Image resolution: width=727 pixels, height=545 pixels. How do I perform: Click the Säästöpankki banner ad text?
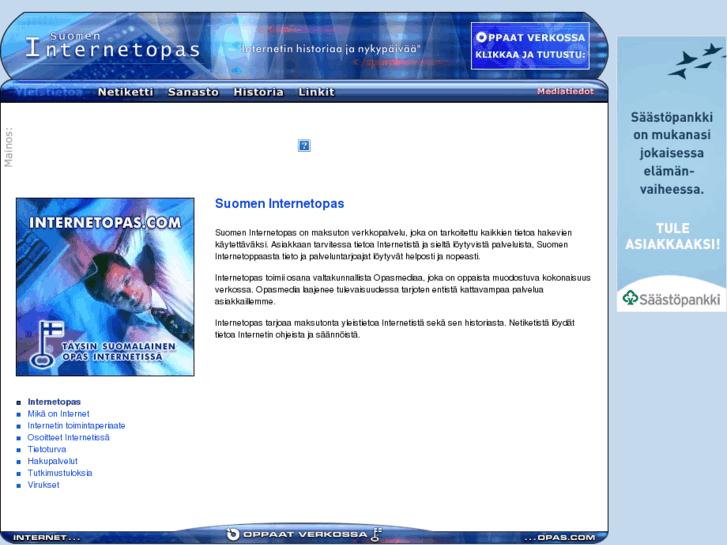click(x=671, y=153)
